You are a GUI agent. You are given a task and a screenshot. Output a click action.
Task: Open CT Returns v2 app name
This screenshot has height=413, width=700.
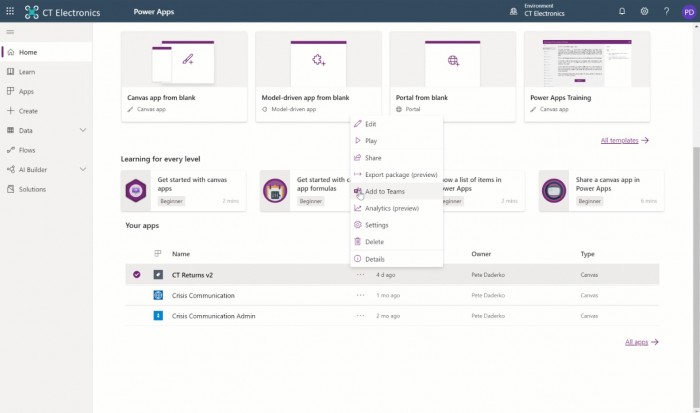tap(192, 275)
